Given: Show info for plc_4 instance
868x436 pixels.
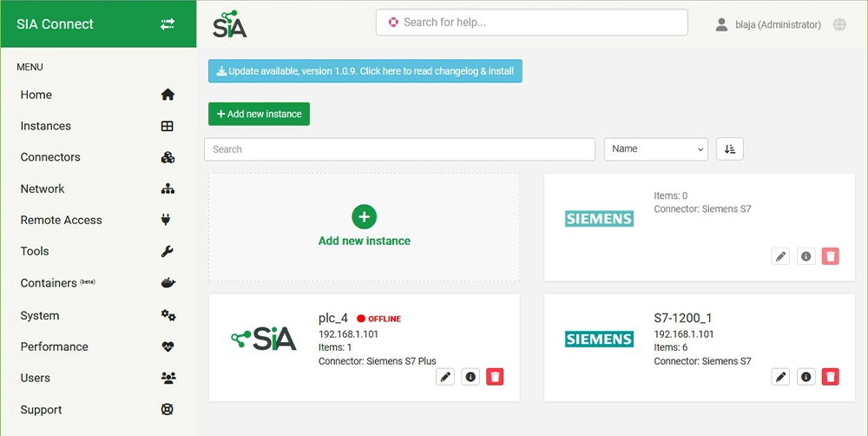Looking at the screenshot, I should pyautogui.click(x=470, y=377).
